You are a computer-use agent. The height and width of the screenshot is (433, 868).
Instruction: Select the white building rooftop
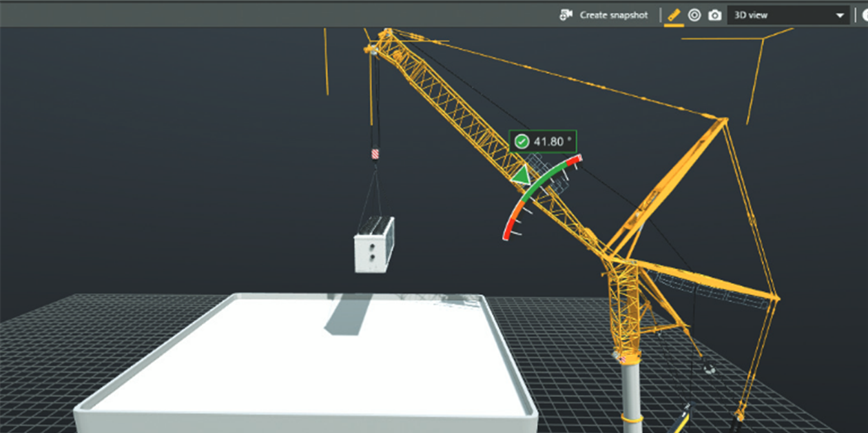[289, 359]
